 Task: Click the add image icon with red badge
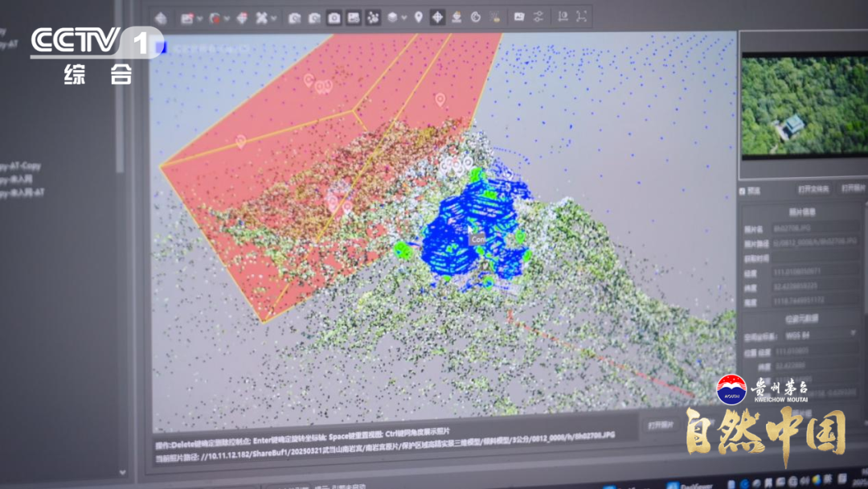click(187, 18)
